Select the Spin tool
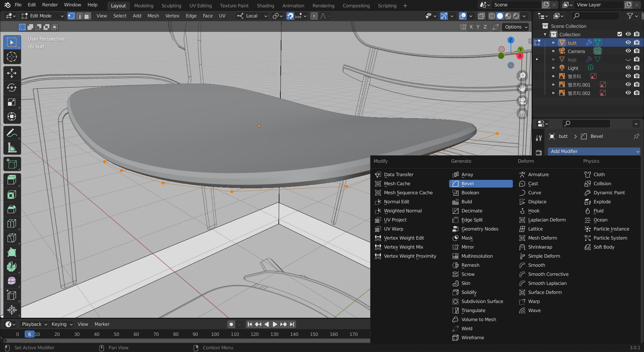This screenshot has height=352, width=644. coord(12,267)
